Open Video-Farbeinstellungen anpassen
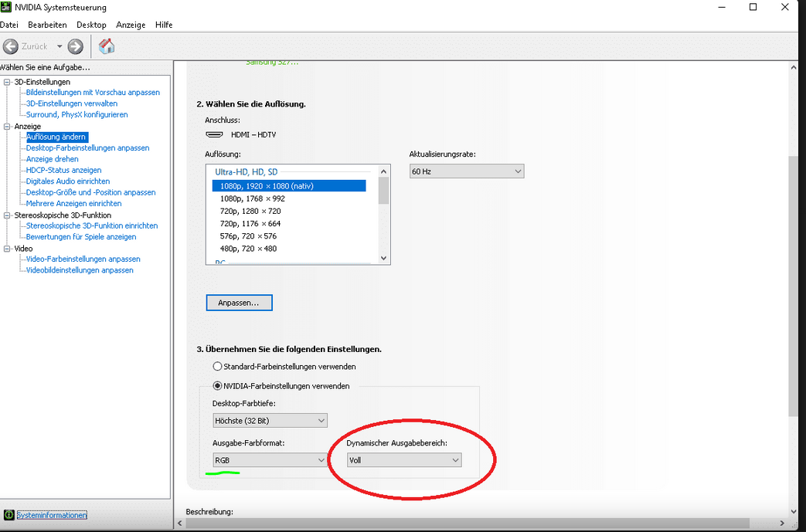Screen dimensions: 806x532 (x=83, y=259)
